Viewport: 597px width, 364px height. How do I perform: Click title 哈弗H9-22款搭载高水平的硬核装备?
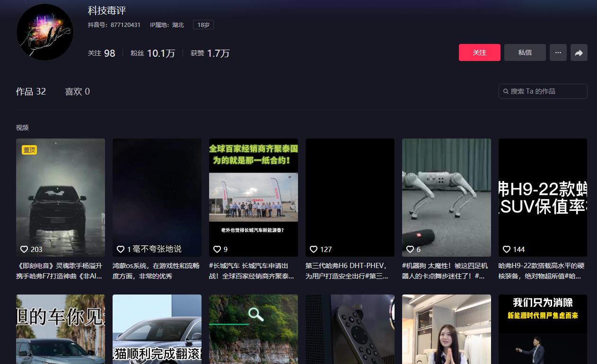542,271
